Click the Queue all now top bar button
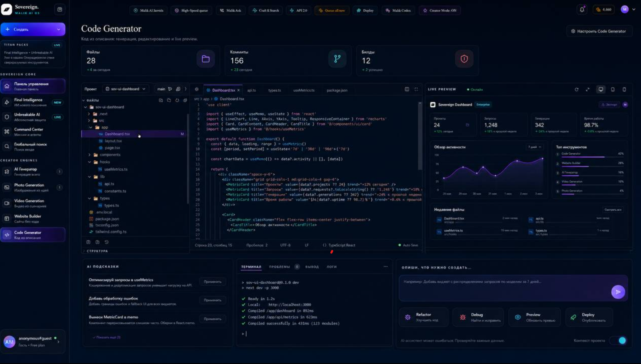The height and width of the screenshot is (364, 641). click(x=332, y=10)
